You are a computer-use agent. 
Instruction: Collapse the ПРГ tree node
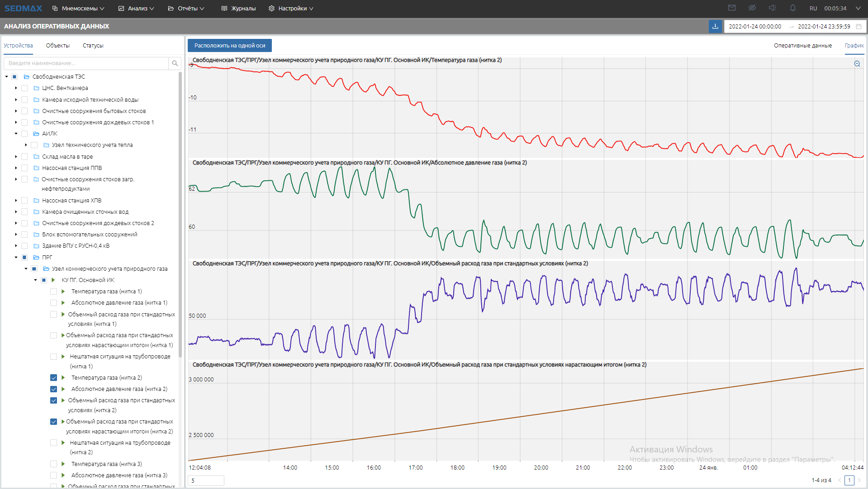click(x=16, y=257)
